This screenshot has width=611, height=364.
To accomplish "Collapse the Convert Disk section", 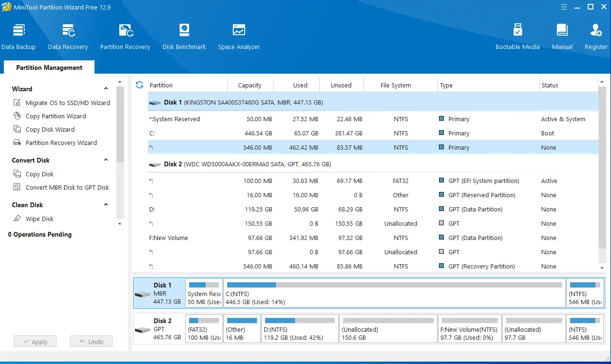I will click(106, 160).
